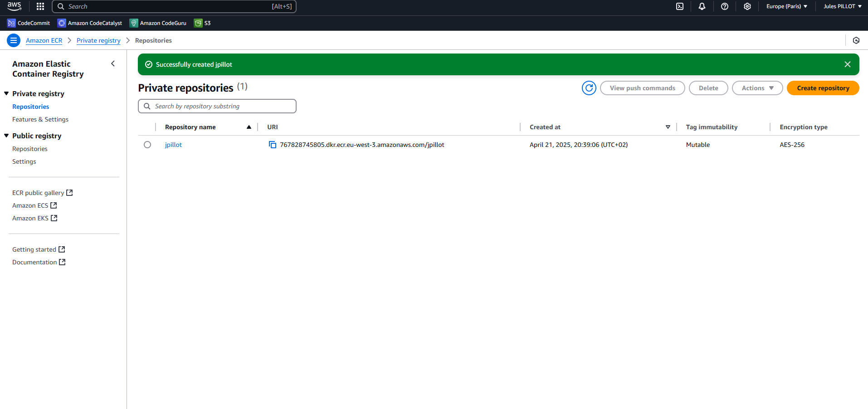Open the help question mark menu
This screenshot has width=868, height=409.
724,6
